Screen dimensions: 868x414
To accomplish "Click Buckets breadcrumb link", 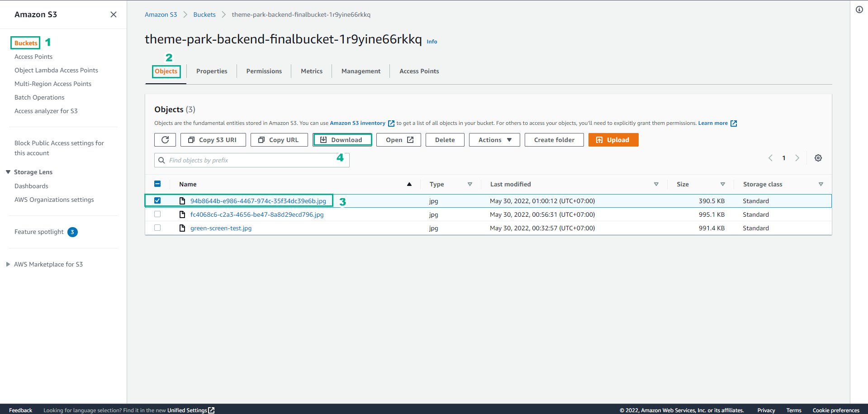I will [204, 14].
